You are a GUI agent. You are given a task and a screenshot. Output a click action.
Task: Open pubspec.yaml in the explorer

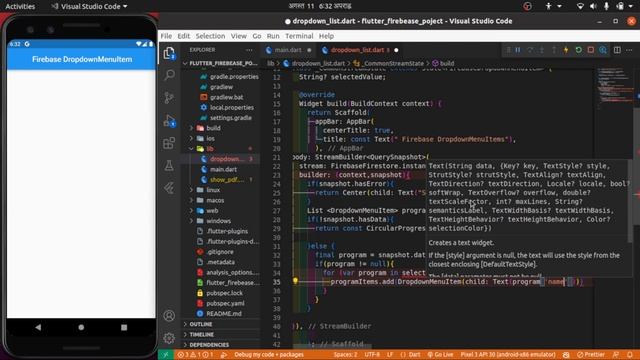pyautogui.click(x=225, y=303)
